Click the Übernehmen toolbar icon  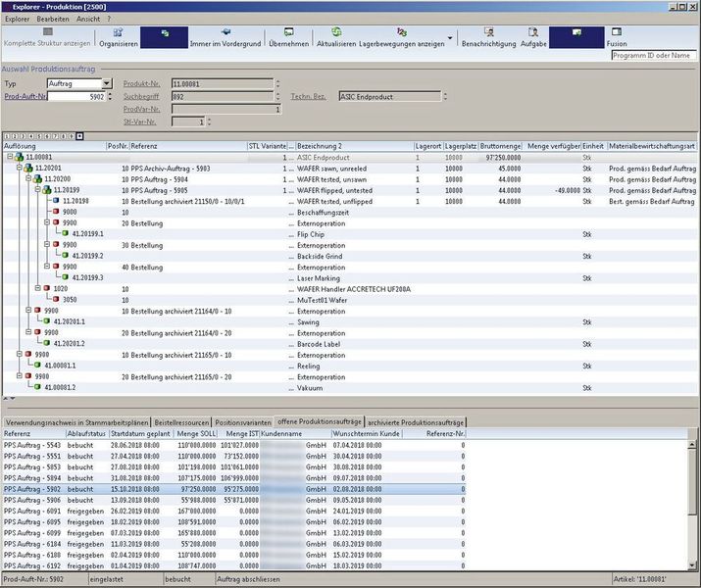click(289, 32)
